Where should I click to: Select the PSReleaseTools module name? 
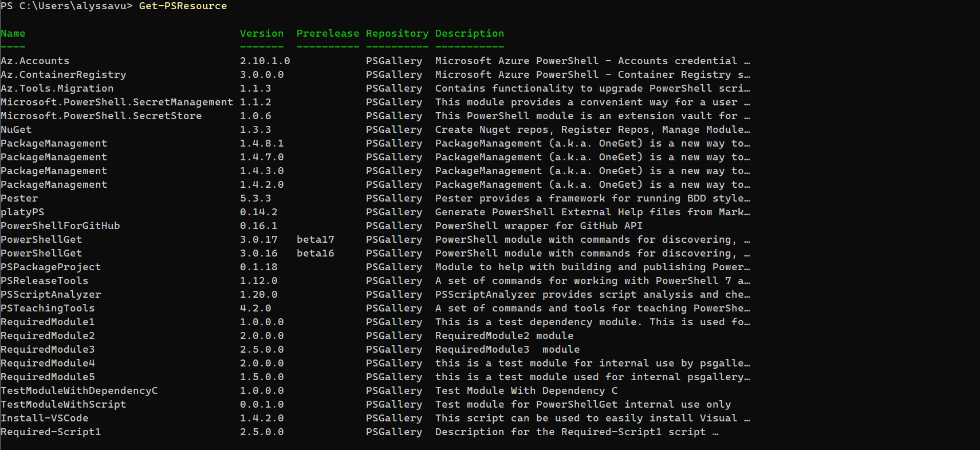[x=45, y=281]
